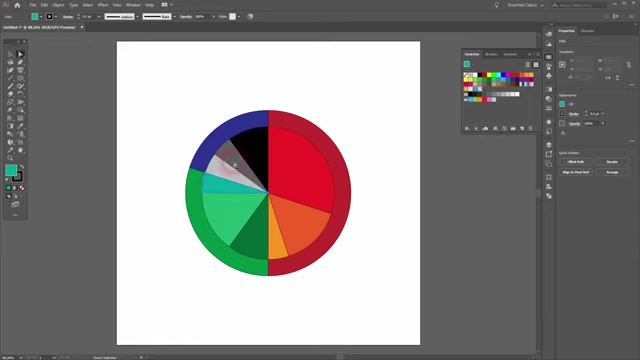Click the Offset Path button
Image resolution: width=640 pixels, height=360 pixels.
click(576, 162)
